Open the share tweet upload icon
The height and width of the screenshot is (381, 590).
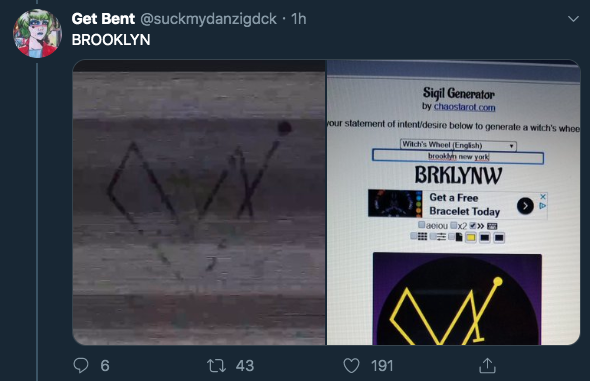coord(487,365)
